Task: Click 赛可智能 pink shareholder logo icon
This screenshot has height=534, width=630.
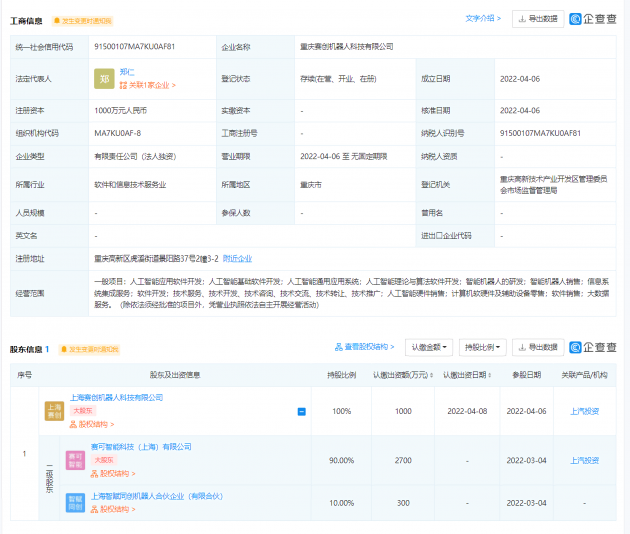Action: click(x=75, y=460)
